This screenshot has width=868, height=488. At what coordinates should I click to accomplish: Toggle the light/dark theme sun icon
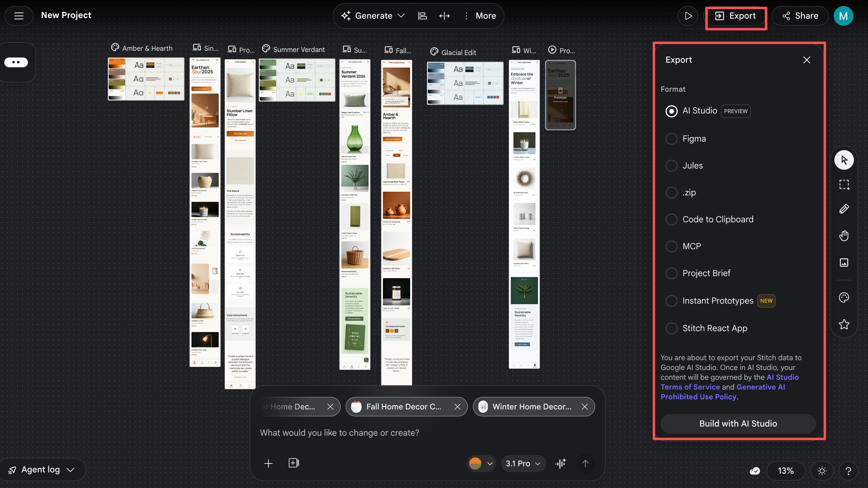click(x=822, y=471)
